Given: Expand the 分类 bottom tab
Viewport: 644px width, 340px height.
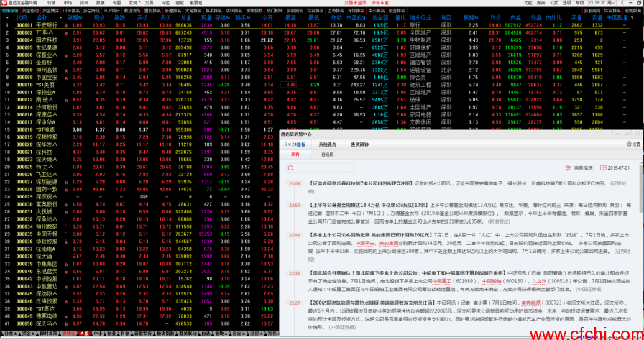Looking at the screenshot, I should (9, 333).
